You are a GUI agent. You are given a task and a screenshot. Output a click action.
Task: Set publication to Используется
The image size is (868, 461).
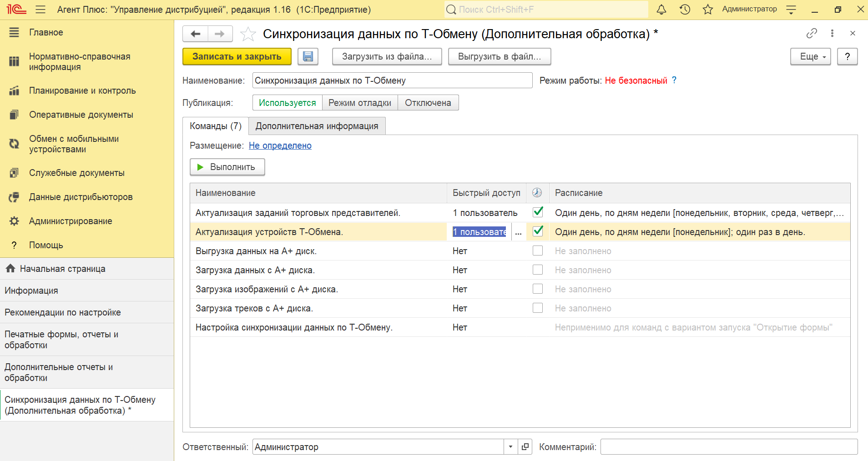click(288, 103)
